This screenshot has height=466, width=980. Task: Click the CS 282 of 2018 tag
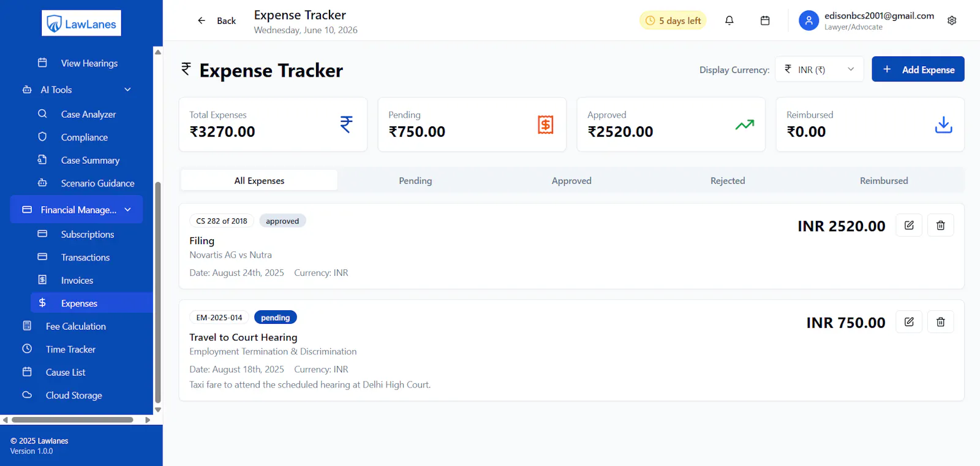[222, 221]
